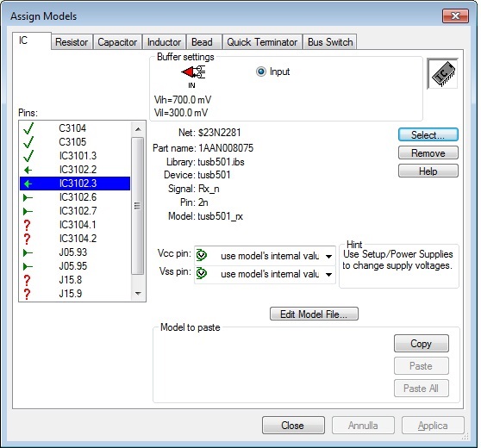The height and width of the screenshot is (448, 481).
Task: Click the IC chip icon at top right
Action: coord(443,73)
